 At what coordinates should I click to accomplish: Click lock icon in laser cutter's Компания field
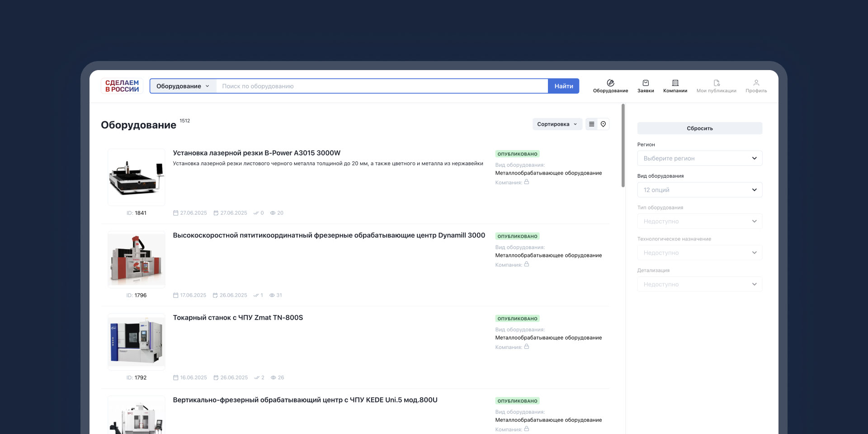pos(527,182)
